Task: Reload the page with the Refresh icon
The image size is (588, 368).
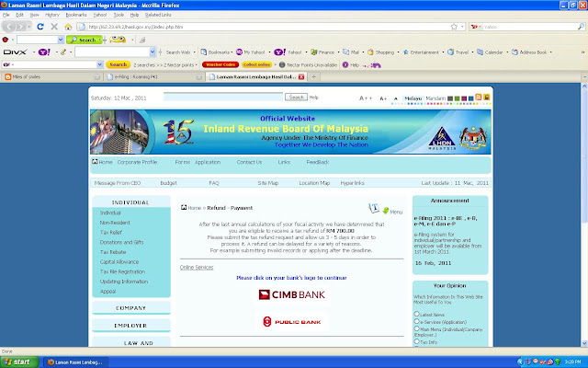Action: 40,27
